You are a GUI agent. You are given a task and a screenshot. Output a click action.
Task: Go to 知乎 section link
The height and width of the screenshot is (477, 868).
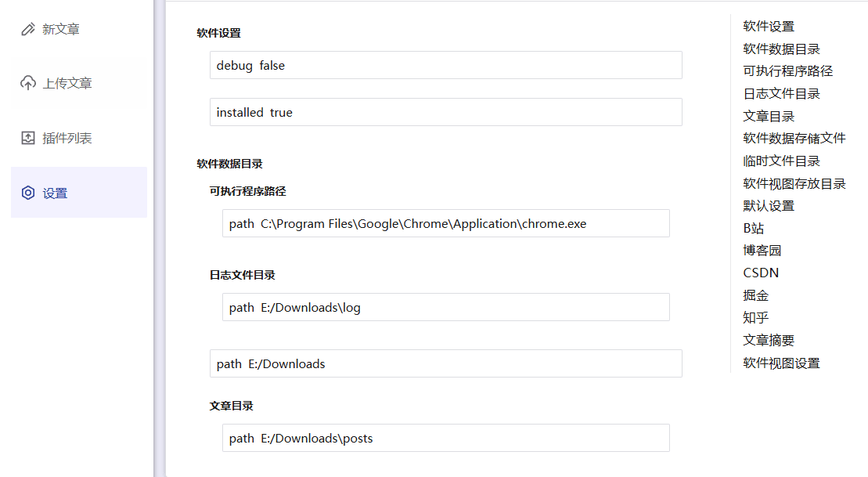tap(755, 318)
